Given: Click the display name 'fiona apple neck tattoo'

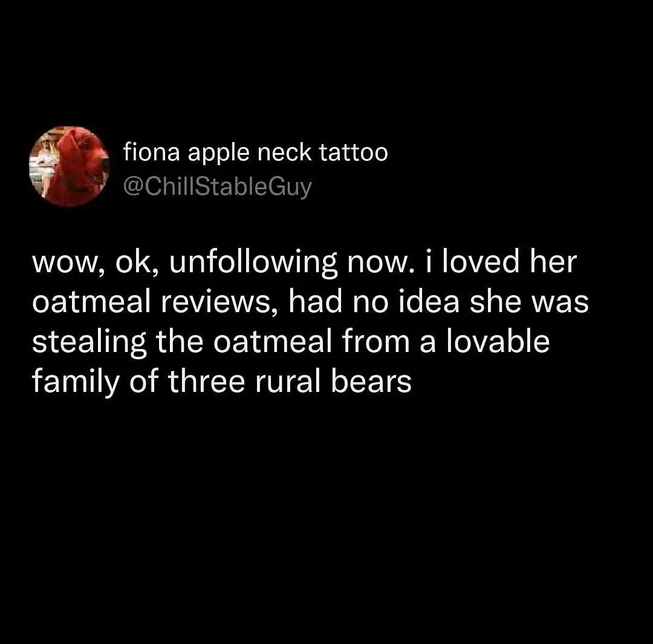Looking at the screenshot, I should click(255, 152).
